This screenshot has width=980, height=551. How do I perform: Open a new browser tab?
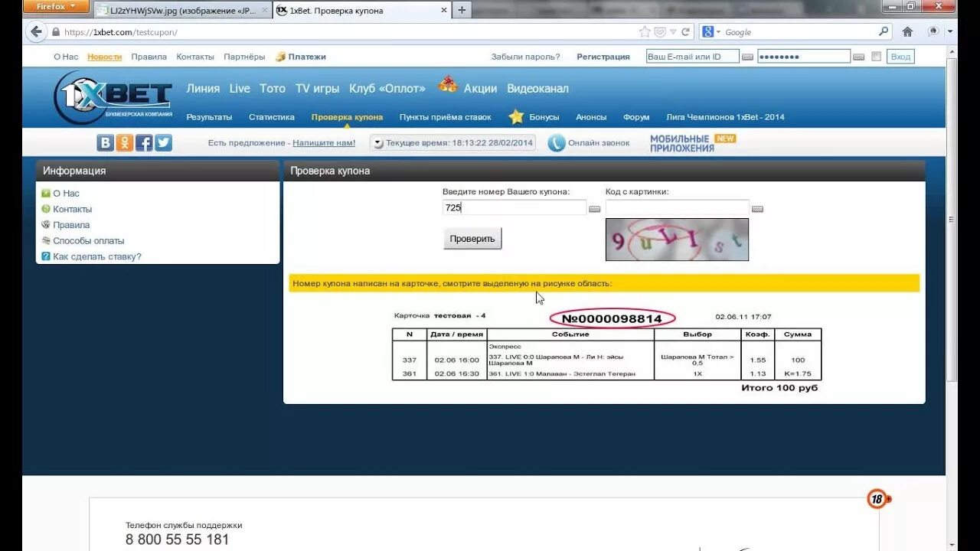click(461, 11)
